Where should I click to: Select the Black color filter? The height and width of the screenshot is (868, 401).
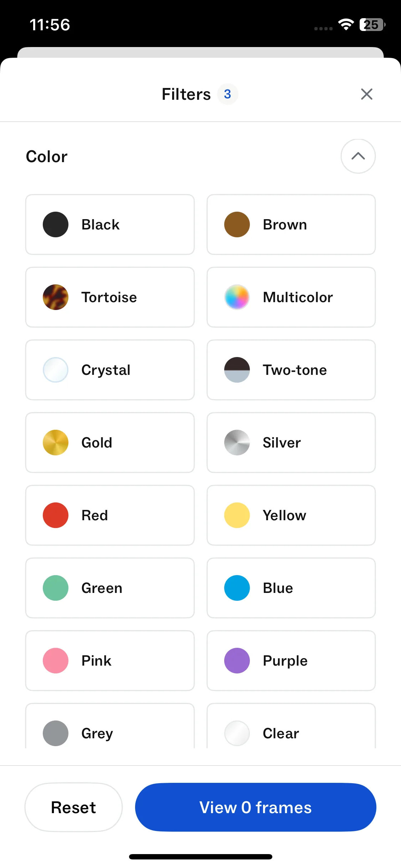(110, 224)
